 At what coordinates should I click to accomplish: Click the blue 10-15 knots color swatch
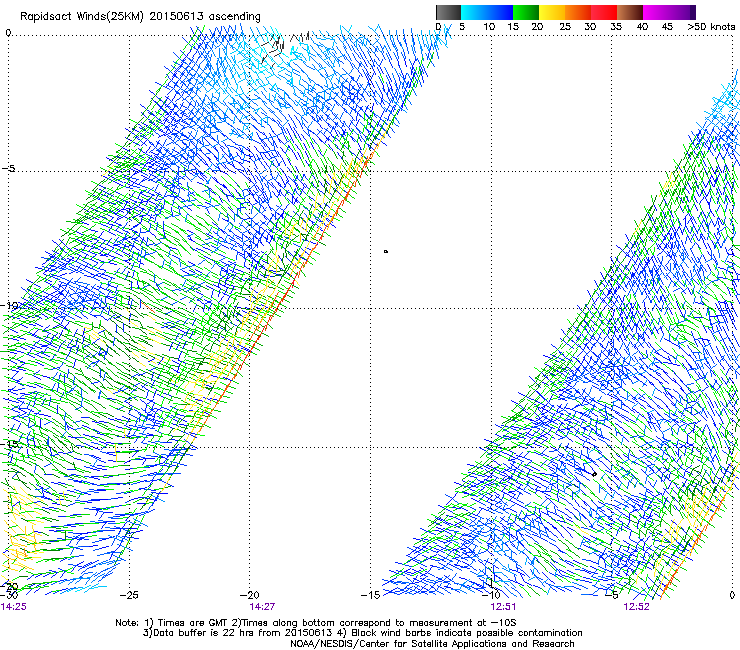[x=500, y=12]
